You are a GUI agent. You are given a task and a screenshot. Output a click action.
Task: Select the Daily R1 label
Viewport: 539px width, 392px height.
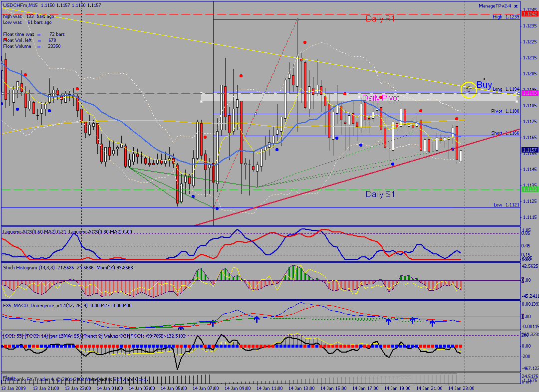(380, 18)
